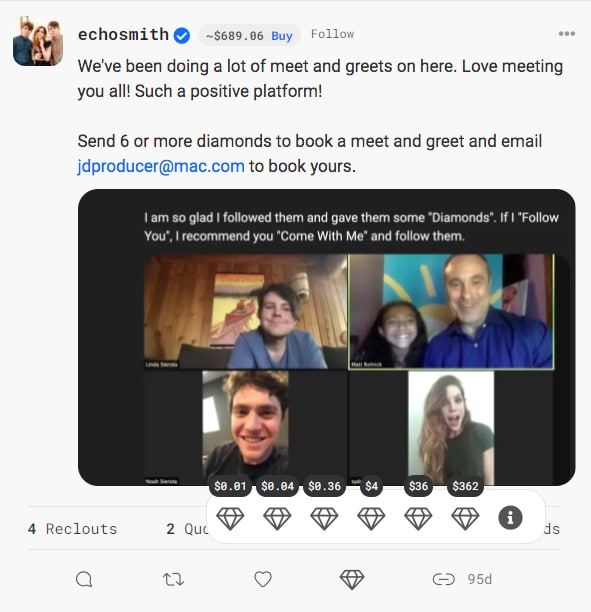Send the $0.01 diamond tip
This screenshot has width=591, height=612.
pyautogui.click(x=230, y=518)
